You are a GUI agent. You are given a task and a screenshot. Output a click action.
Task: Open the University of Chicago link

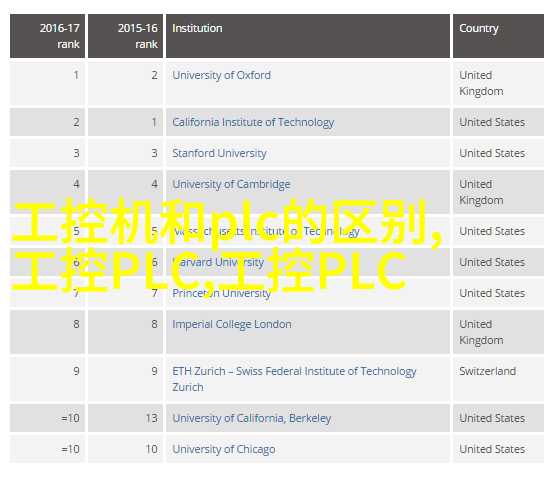tap(224, 449)
